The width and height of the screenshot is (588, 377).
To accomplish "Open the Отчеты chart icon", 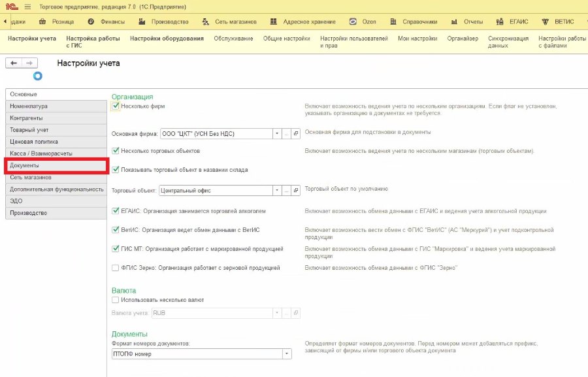I will tap(454, 22).
